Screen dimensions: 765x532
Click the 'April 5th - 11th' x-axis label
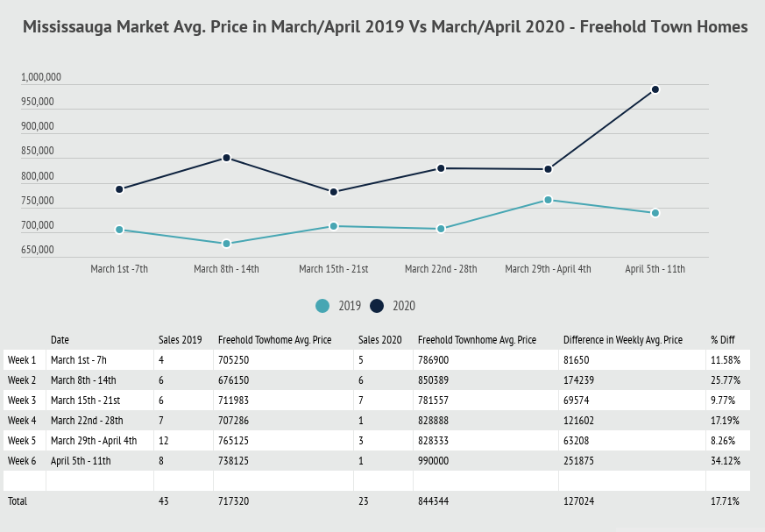tap(655, 269)
